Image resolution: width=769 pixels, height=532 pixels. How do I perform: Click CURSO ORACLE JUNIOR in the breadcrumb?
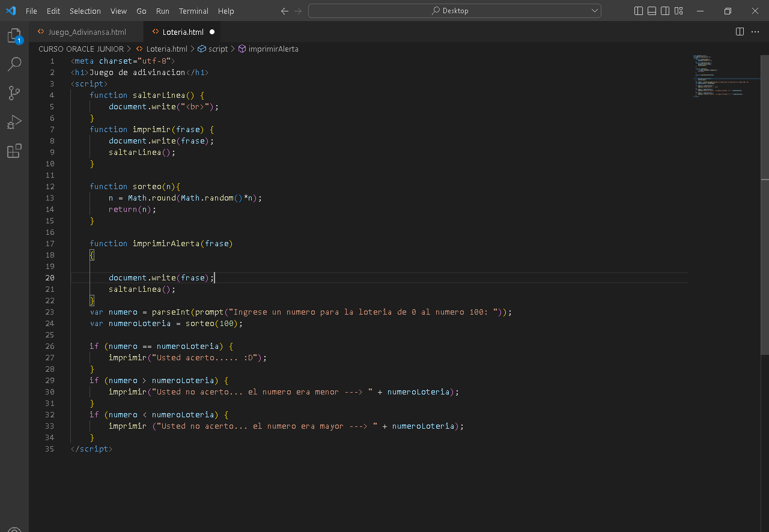point(81,49)
